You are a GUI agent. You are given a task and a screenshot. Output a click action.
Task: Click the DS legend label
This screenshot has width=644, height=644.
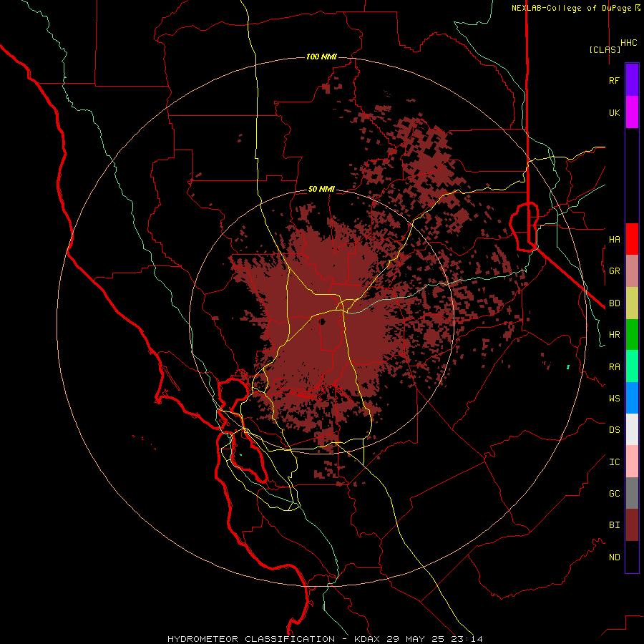tap(614, 429)
